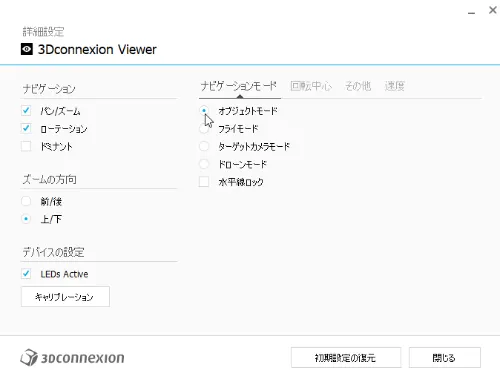Select ドローンモード radio button
Image resolution: width=500 pixels, height=379 pixels.
coord(204,164)
